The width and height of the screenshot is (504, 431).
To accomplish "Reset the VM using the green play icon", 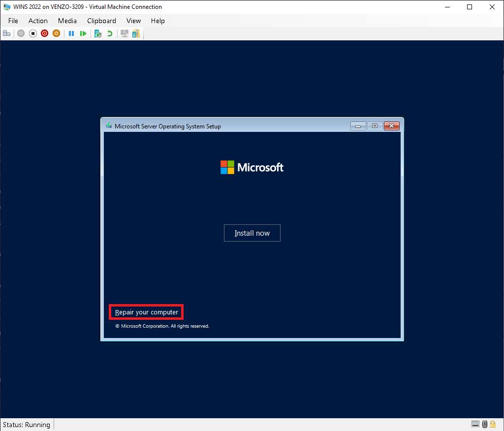I will (x=83, y=33).
